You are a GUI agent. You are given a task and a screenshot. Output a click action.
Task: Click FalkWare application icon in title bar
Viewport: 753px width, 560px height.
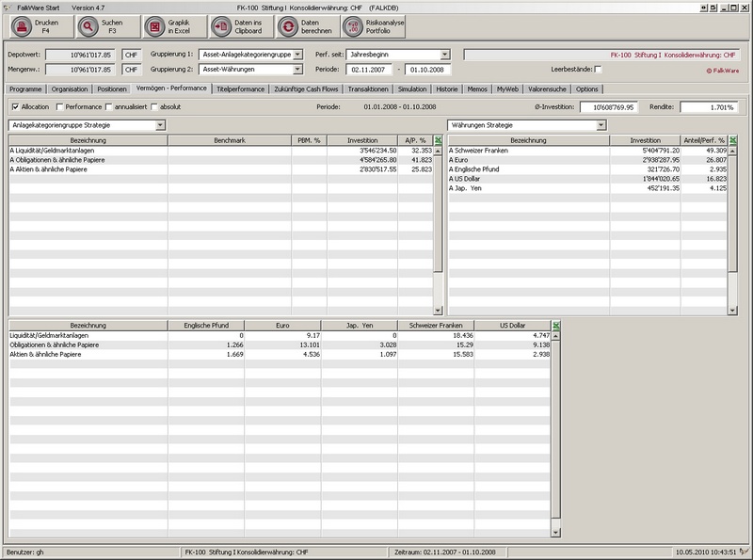[x=8, y=8]
